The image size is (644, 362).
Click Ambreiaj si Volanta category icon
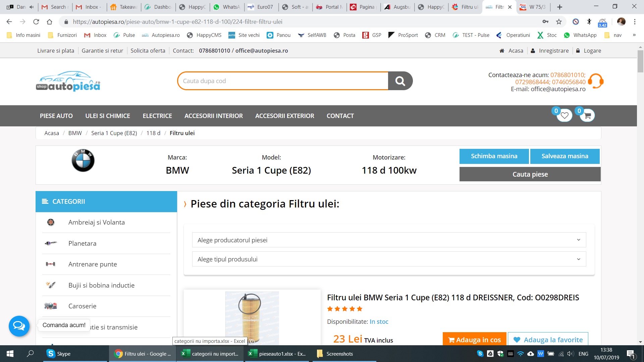[x=51, y=222]
